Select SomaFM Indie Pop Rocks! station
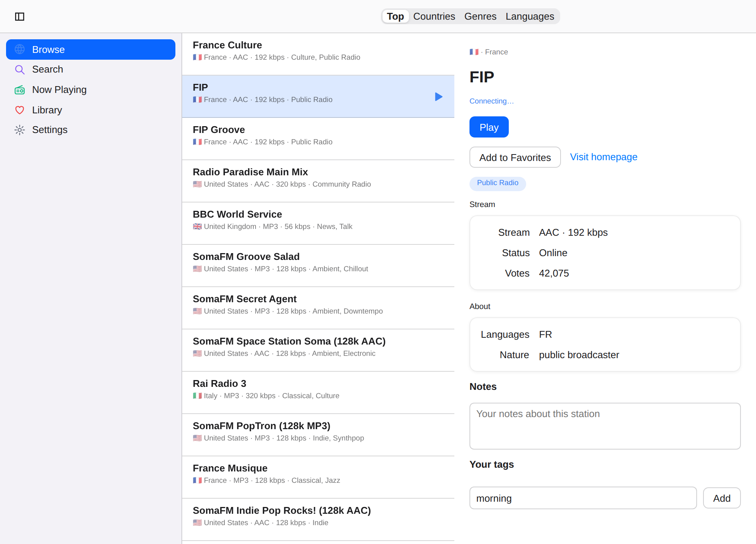 [x=318, y=519]
